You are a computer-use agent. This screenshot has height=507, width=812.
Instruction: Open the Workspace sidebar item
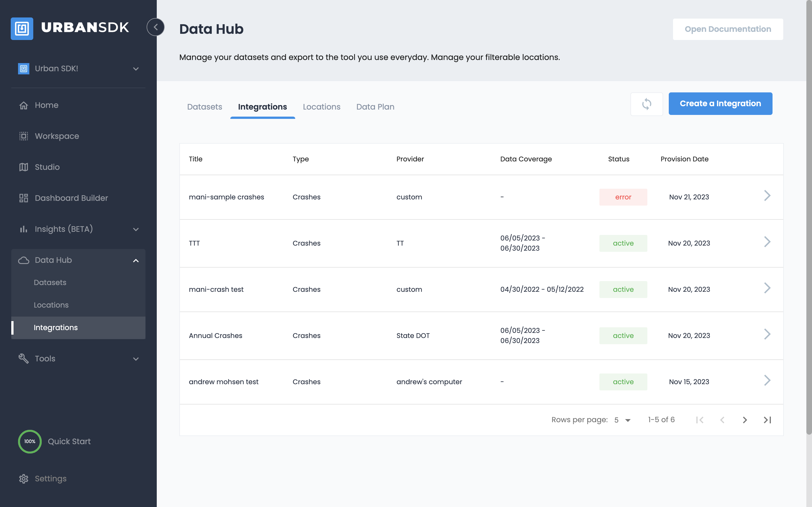click(57, 136)
